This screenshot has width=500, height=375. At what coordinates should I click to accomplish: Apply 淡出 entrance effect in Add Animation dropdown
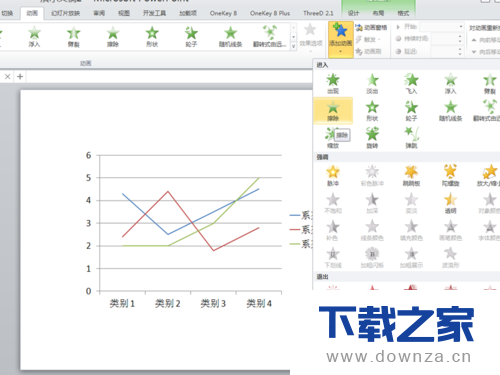(x=372, y=84)
